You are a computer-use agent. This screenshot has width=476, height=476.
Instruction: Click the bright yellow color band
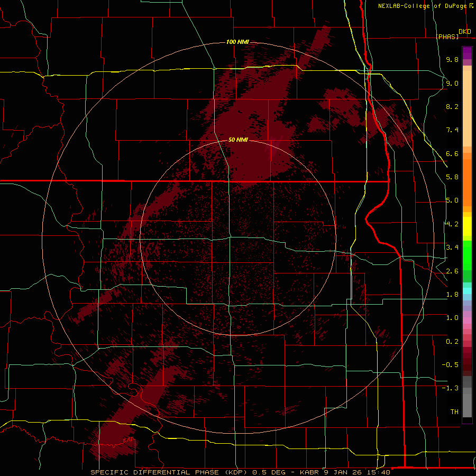point(467,226)
